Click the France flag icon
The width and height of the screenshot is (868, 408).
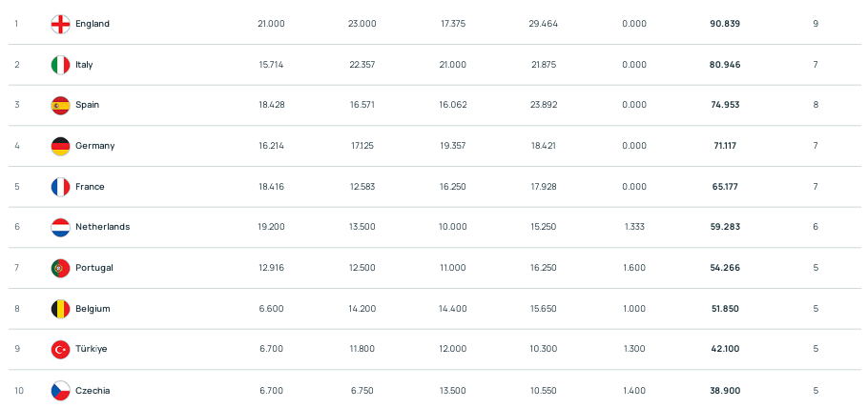point(60,187)
